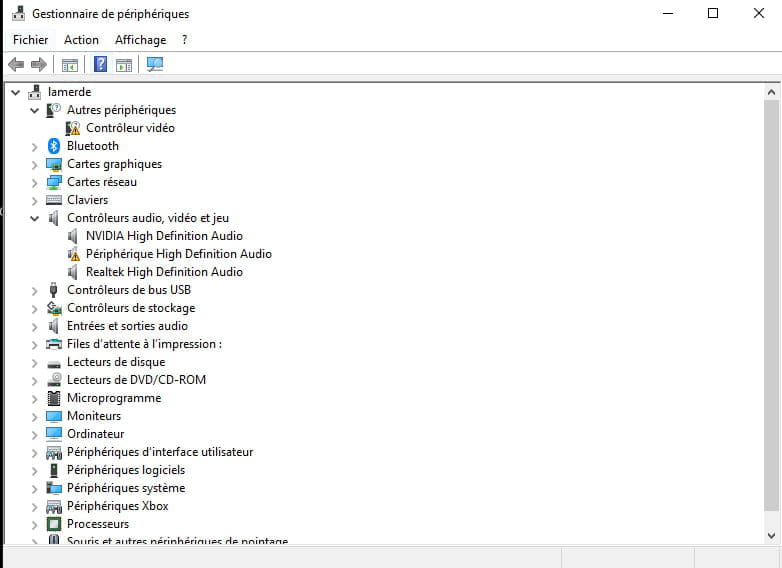Viewport: 782px width, 568px height.
Task: Click the print queue printer icon
Action: click(x=54, y=344)
